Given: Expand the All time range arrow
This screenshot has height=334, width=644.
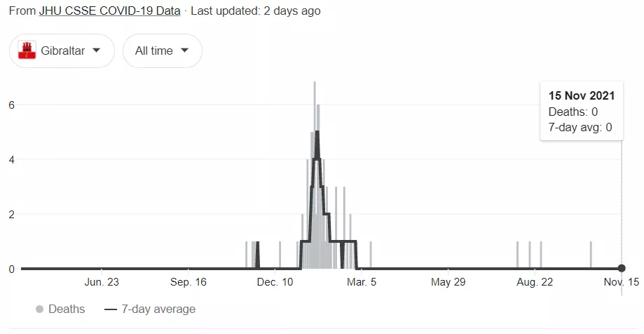Looking at the screenshot, I should 185,51.
